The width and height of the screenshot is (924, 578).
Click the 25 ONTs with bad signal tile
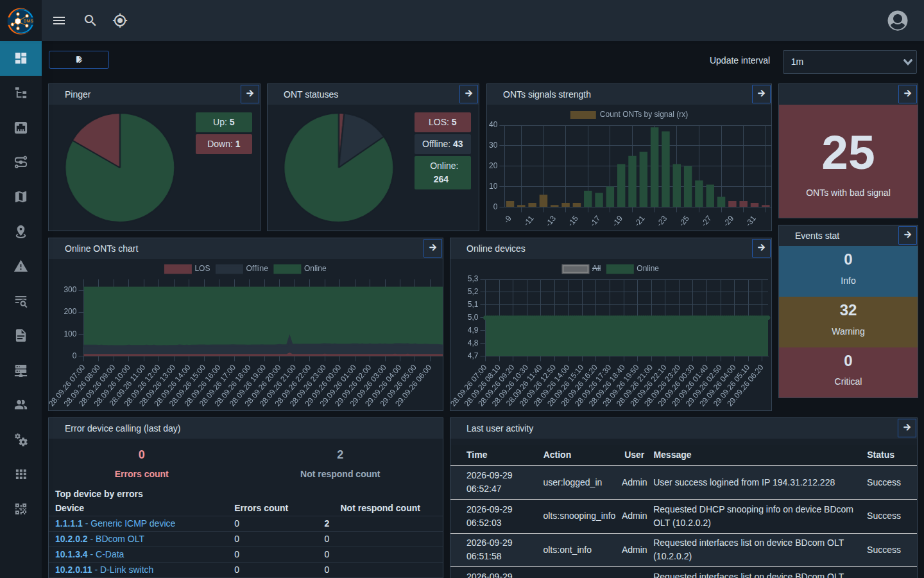848,161
